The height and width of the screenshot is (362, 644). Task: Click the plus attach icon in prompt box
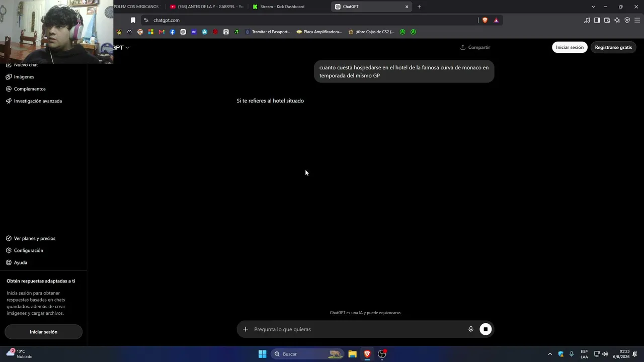246,329
